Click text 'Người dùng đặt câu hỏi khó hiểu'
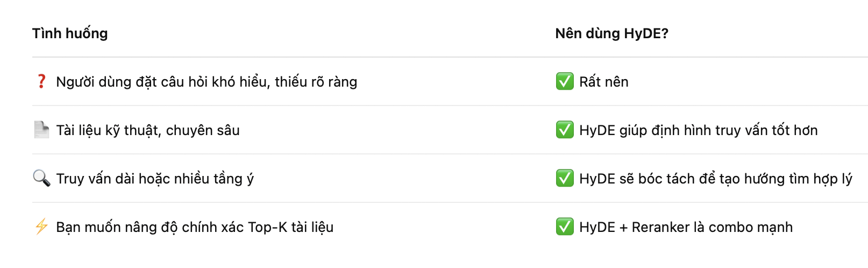Screen dimensions: 868x268 pyautogui.click(x=162, y=82)
